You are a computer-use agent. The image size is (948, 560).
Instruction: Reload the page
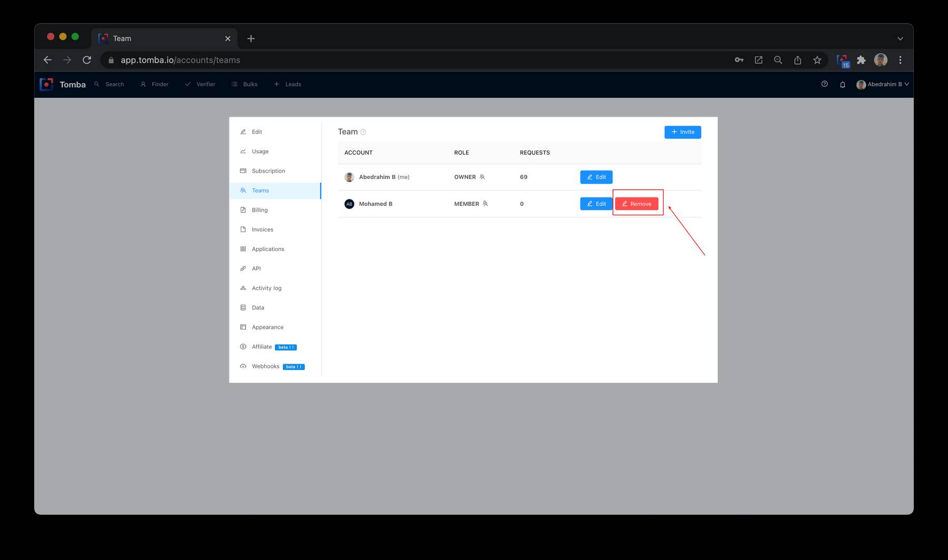pos(87,60)
